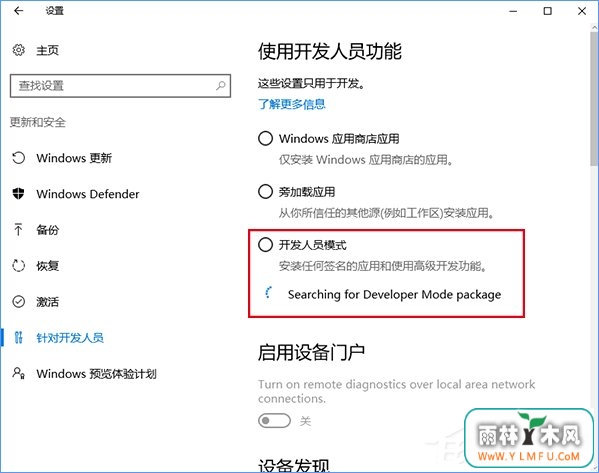Click the 仅安装 Windows 应用商店的应用 description
The width and height of the screenshot is (599, 473).
click(x=366, y=159)
